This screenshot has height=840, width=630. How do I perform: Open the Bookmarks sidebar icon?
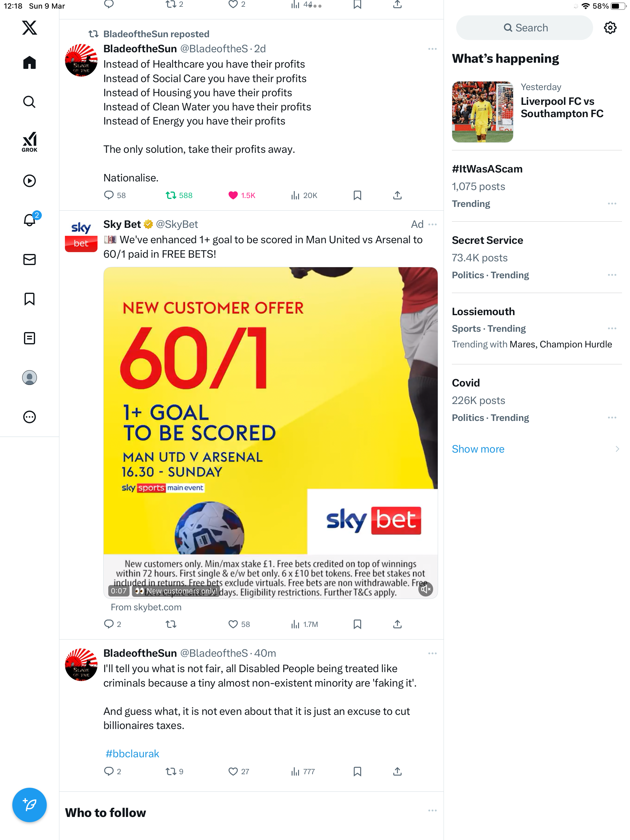[x=29, y=299]
